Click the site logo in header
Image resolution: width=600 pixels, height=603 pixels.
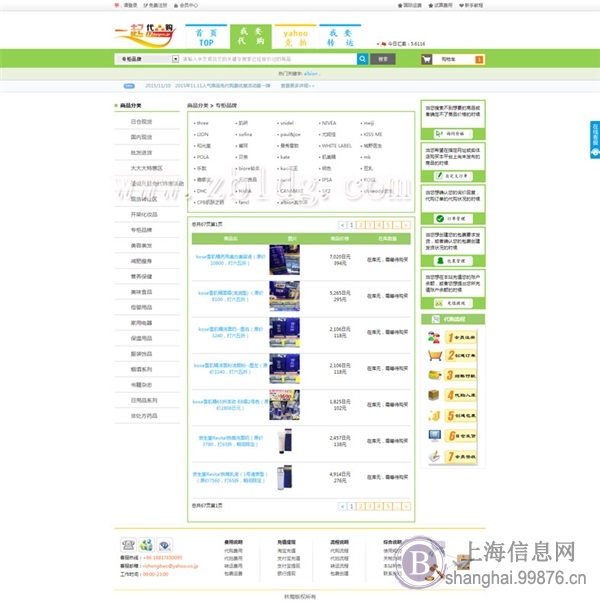pyautogui.click(x=145, y=35)
